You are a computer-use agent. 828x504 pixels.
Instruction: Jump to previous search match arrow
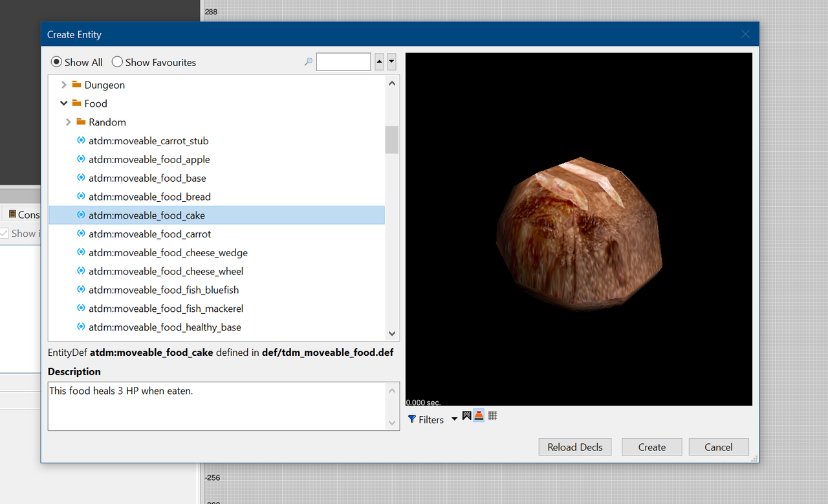click(x=379, y=62)
